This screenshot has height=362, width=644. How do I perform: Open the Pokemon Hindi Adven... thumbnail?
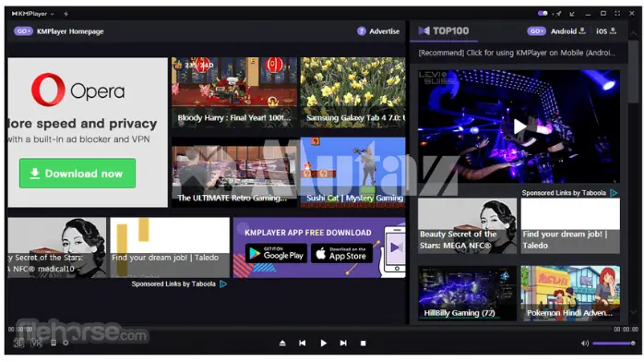click(570, 294)
